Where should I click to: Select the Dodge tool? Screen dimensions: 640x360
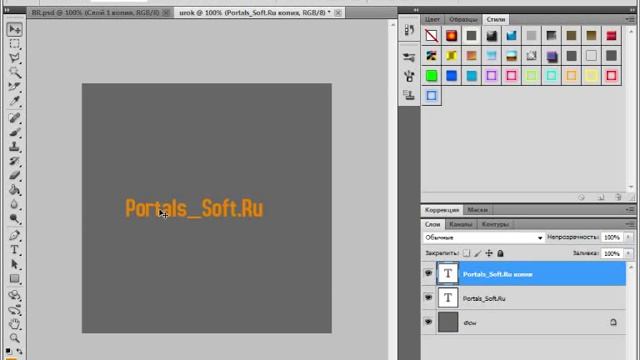pos(15,219)
